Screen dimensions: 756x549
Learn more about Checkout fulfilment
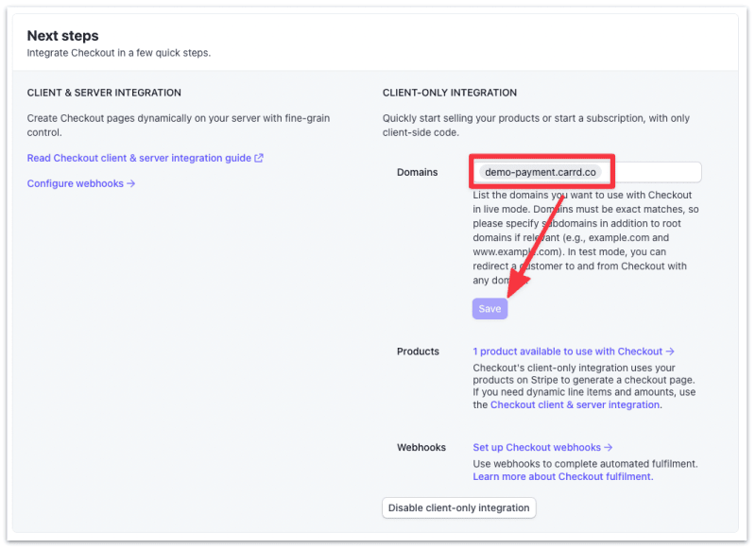click(560, 476)
